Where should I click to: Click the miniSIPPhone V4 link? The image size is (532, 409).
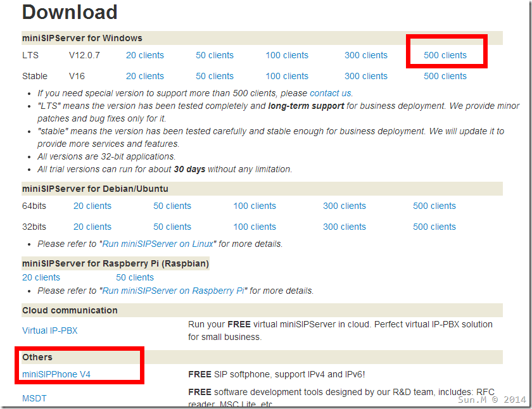(x=56, y=374)
